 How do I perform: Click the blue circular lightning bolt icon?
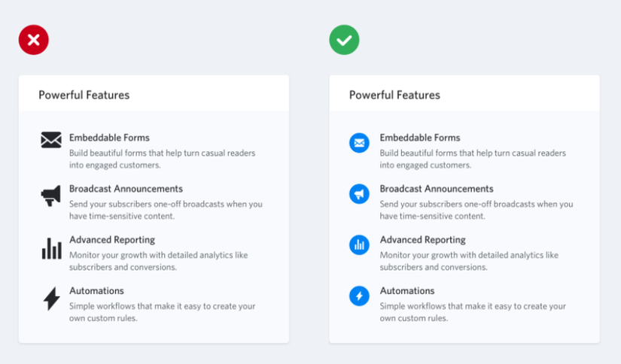coord(359,296)
